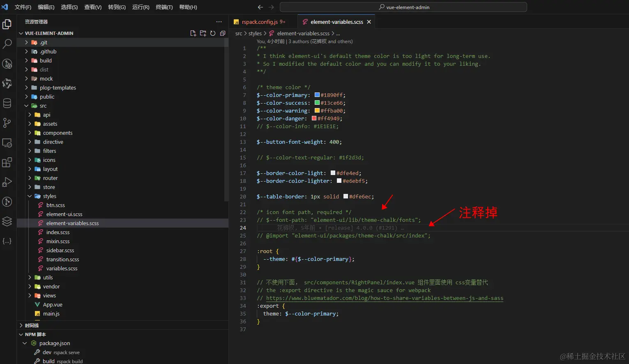Go forward with the navigation arrow

click(x=271, y=7)
